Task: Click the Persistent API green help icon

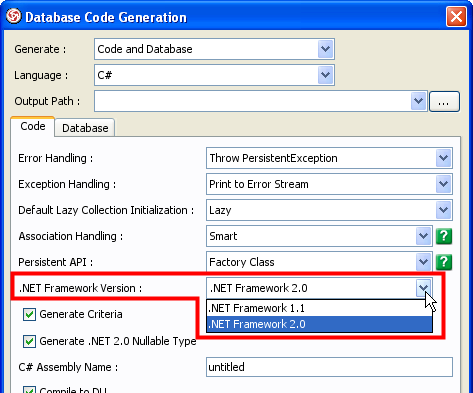Action: point(444,262)
